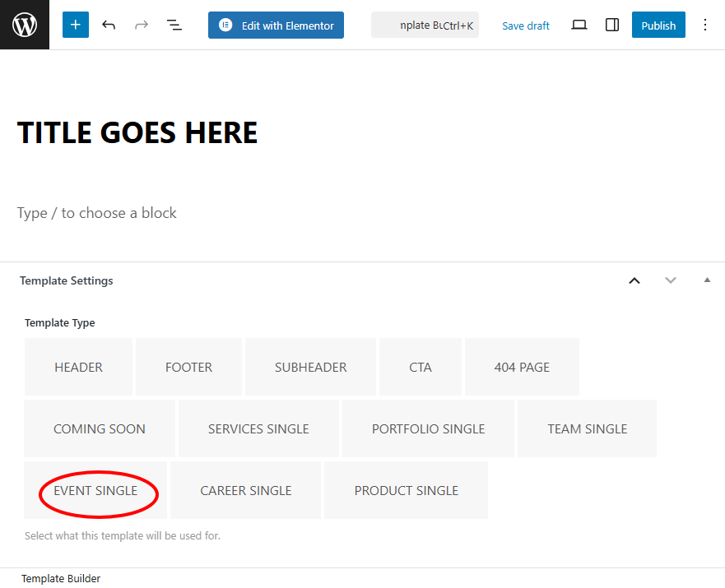Open the three-dot Options menu

click(704, 25)
